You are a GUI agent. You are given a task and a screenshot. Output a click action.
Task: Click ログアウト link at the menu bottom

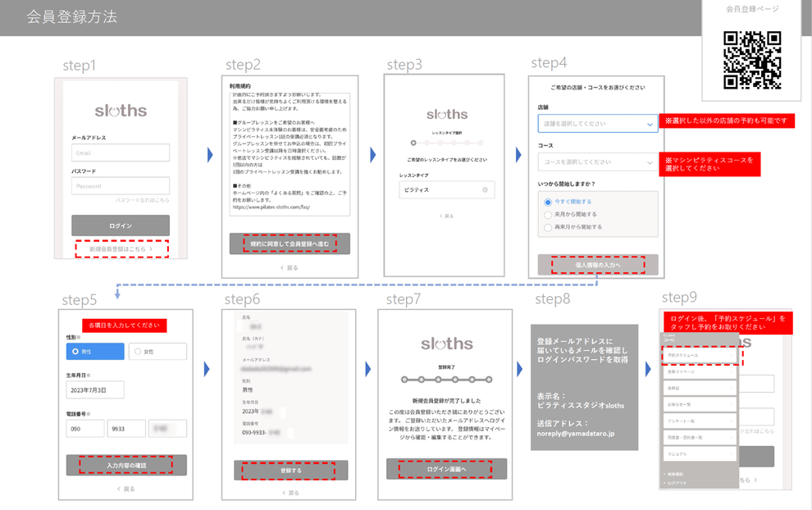tap(677, 483)
